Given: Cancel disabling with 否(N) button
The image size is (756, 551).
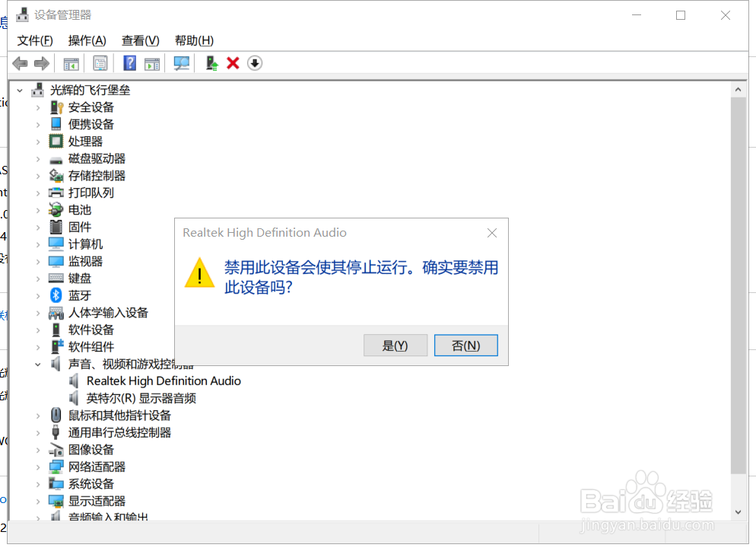Looking at the screenshot, I should (x=466, y=346).
